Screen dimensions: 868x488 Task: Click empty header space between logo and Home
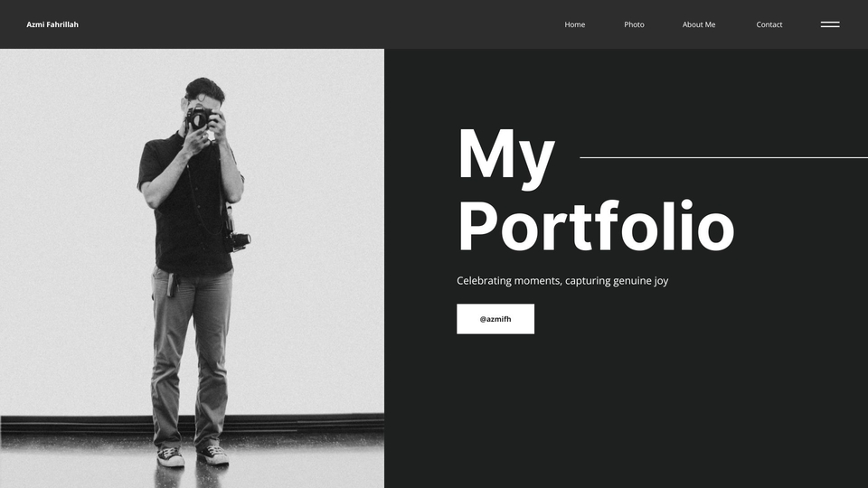click(321, 24)
